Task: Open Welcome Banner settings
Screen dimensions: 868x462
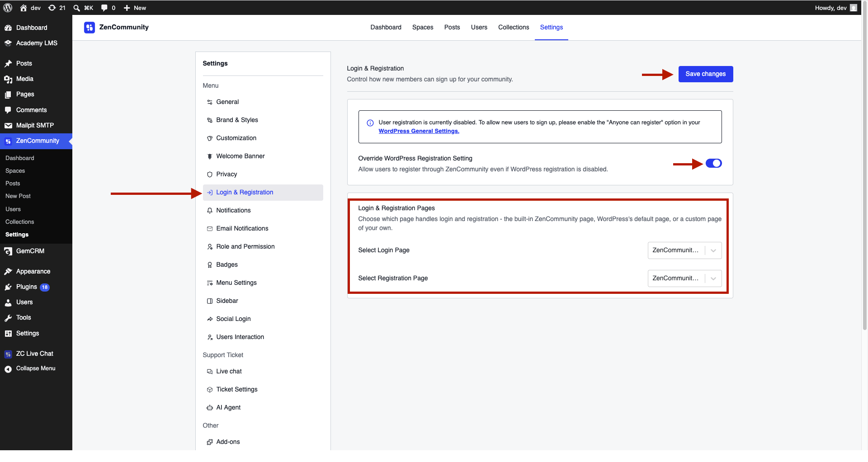Action: click(x=263, y=156)
